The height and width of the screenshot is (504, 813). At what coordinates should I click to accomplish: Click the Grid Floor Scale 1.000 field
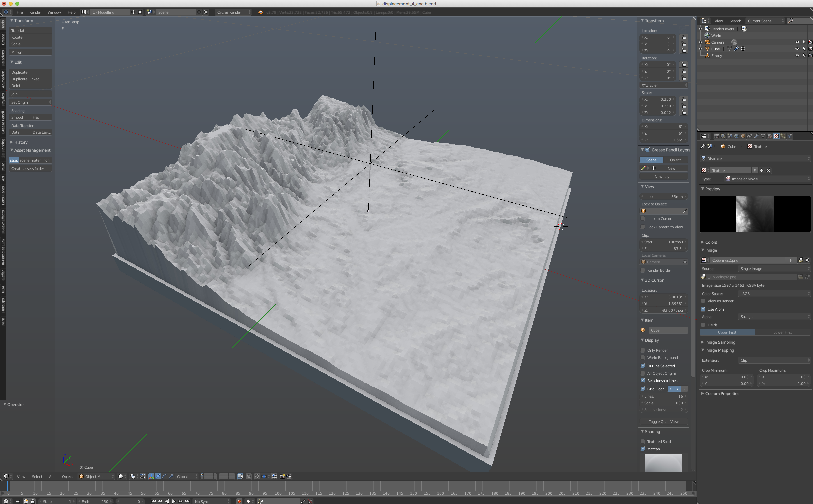pos(664,403)
